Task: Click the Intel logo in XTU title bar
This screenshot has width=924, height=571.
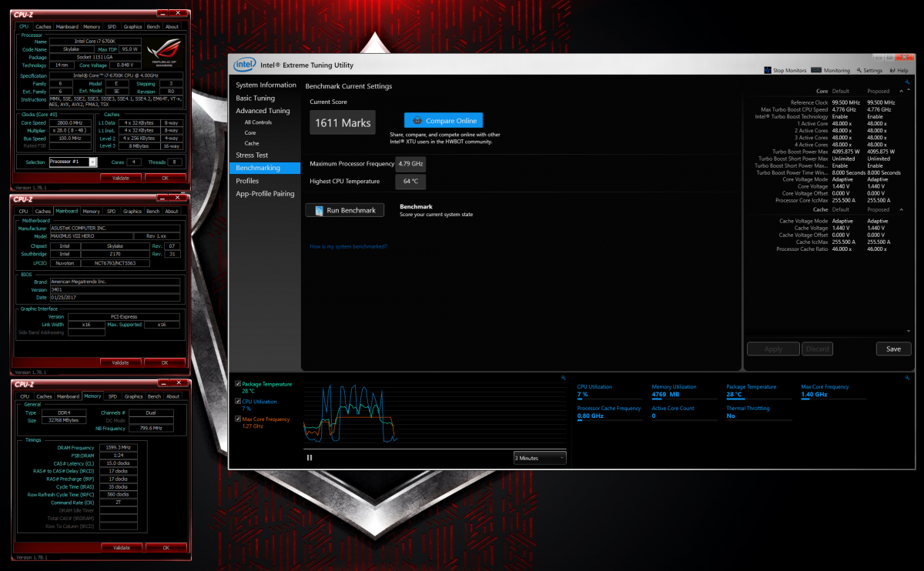Action: click(244, 65)
